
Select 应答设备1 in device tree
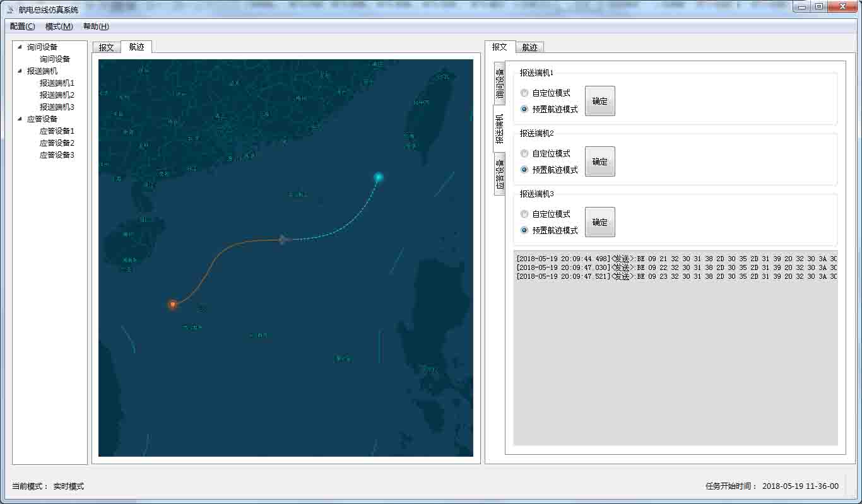tap(57, 131)
